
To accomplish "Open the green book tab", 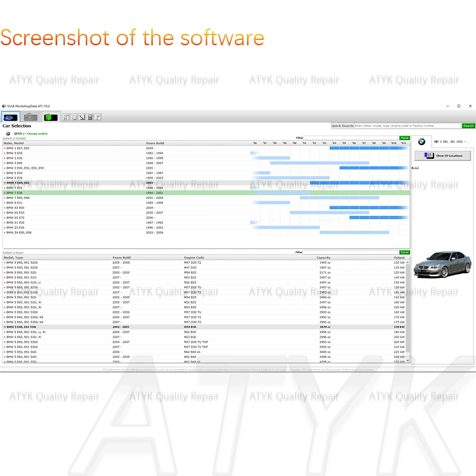I will pyautogui.click(x=50, y=117).
